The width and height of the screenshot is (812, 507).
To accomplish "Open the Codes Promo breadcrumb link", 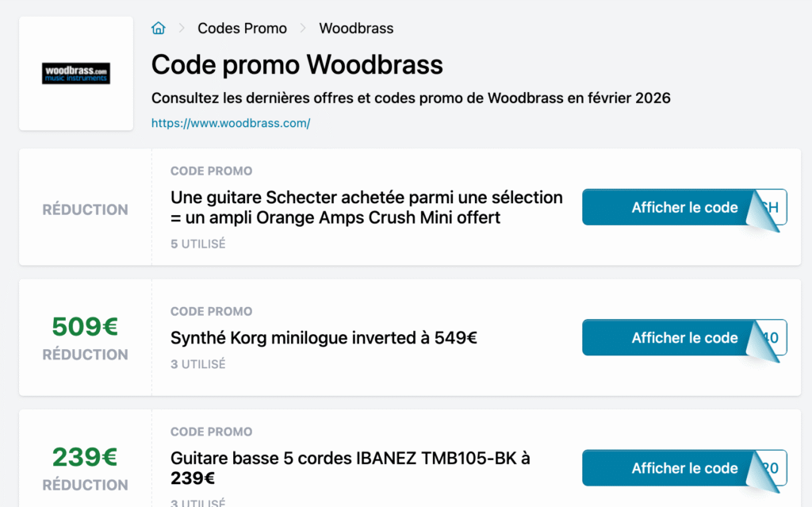I will [242, 28].
